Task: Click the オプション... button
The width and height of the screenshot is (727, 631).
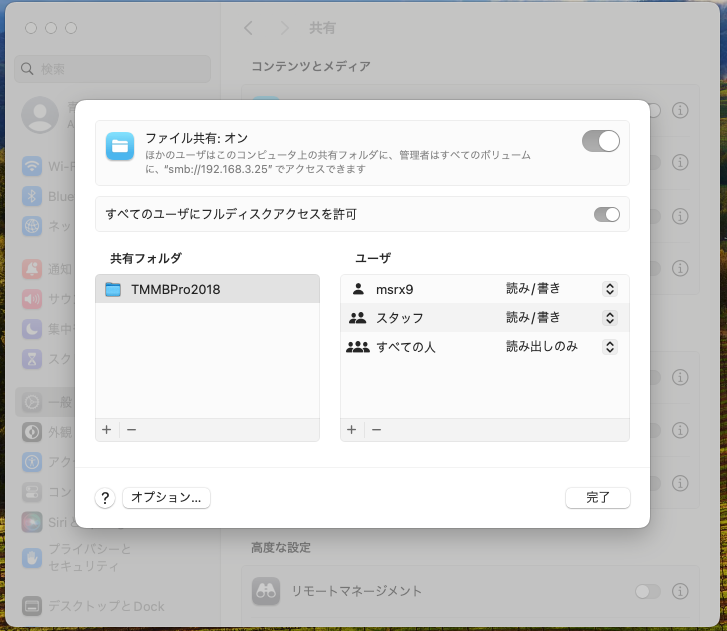Action: point(166,497)
